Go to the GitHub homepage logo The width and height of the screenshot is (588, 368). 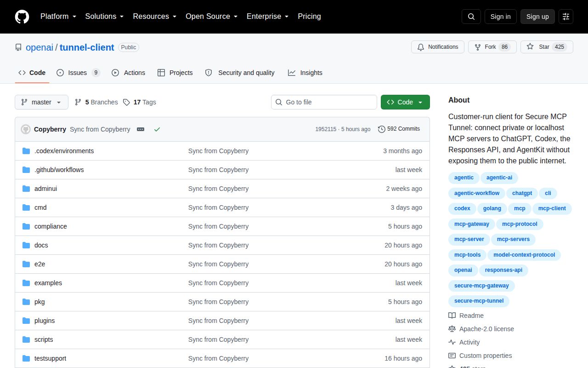[22, 17]
